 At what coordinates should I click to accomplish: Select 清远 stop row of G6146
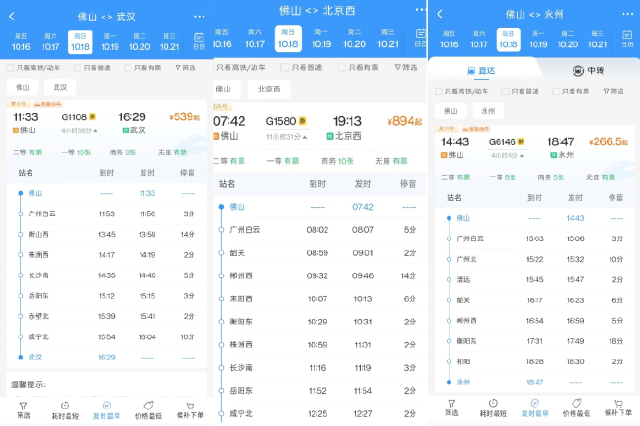pos(535,280)
